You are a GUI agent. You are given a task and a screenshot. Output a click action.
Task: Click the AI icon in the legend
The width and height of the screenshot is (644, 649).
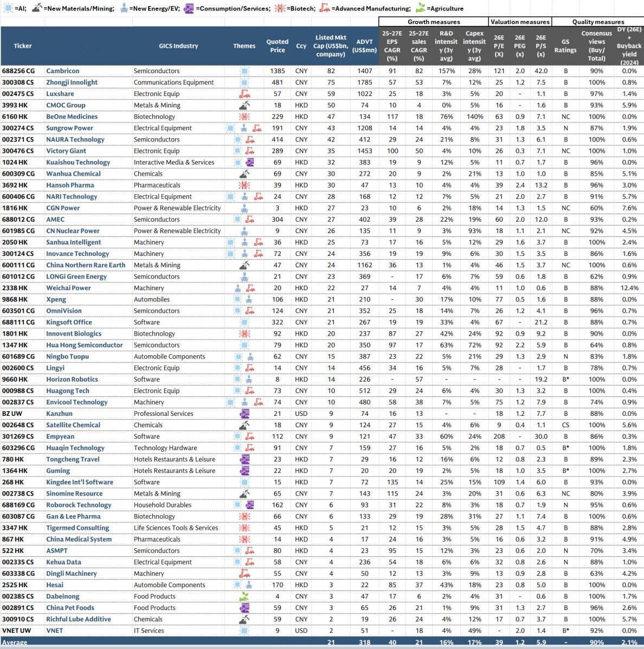coord(8,8)
